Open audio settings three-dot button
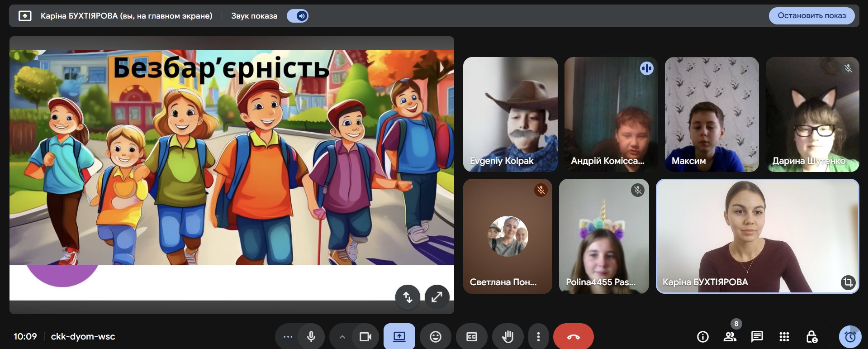This screenshot has height=349, width=868. click(x=288, y=337)
